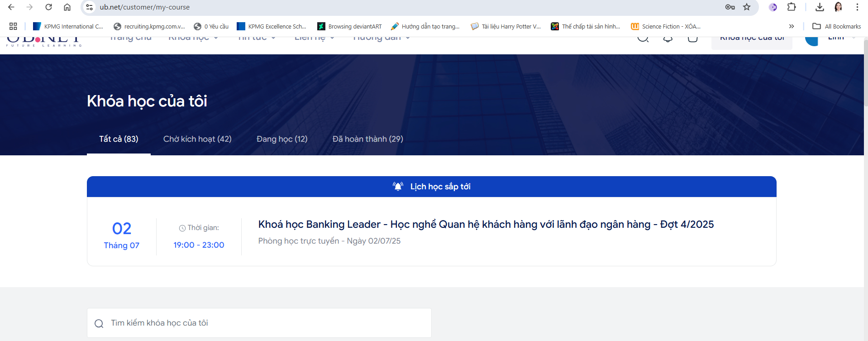Open the browser extensions puzzle icon
Viewport: 868px width, 341px height.
click(x=792, y=7)
